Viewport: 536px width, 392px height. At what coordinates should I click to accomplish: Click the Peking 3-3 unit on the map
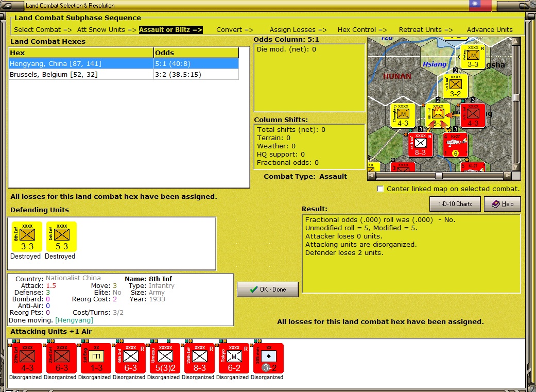point(473,57)
